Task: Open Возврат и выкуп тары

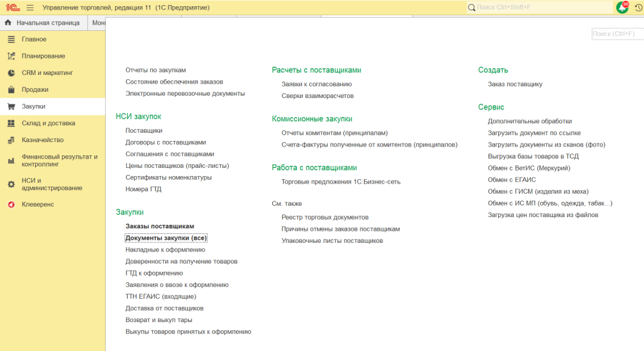Action: coord(158,320)
